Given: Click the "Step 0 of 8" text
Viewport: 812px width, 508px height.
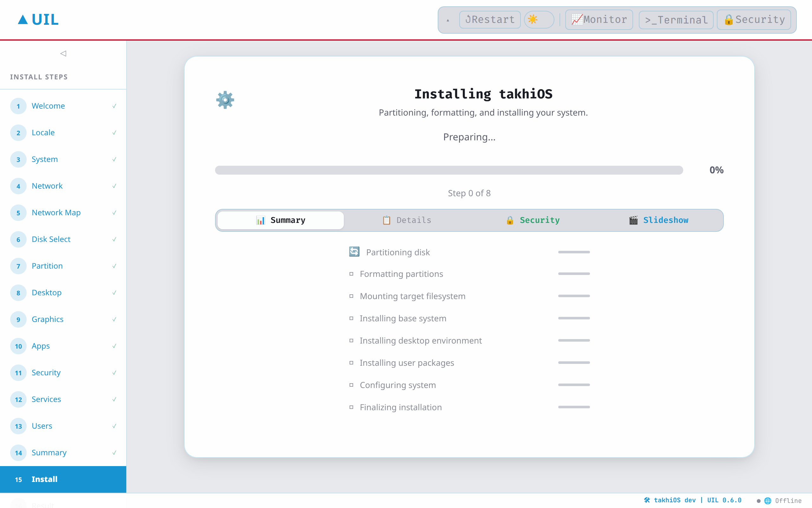Looking at the screenshot, I should tap(469, 193).
